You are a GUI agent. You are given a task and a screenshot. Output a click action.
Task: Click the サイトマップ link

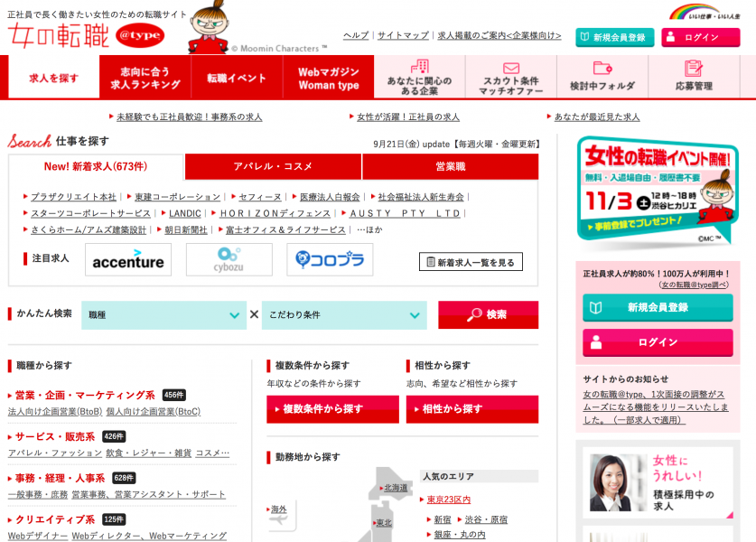[403, 35]
